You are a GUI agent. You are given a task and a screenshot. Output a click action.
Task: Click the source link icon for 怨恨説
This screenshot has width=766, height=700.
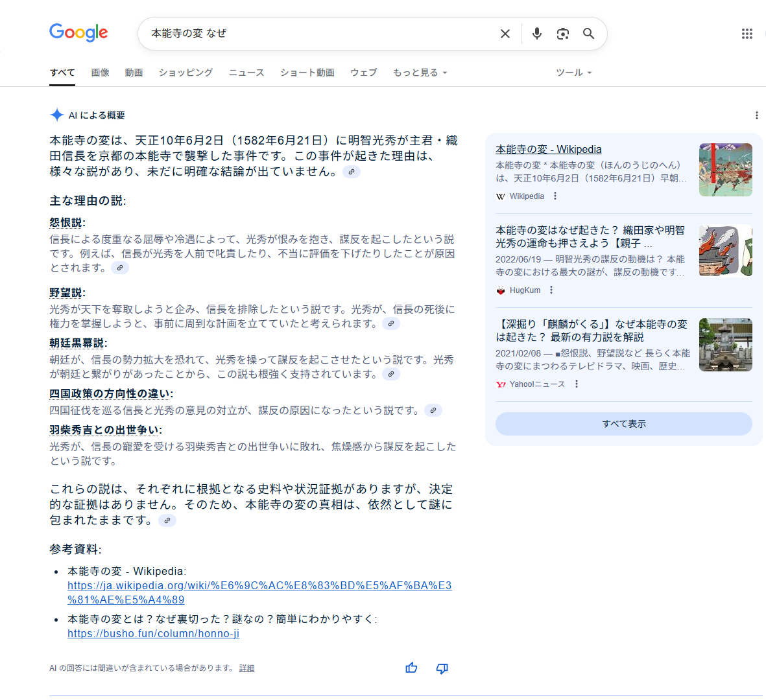click(120, 268)
